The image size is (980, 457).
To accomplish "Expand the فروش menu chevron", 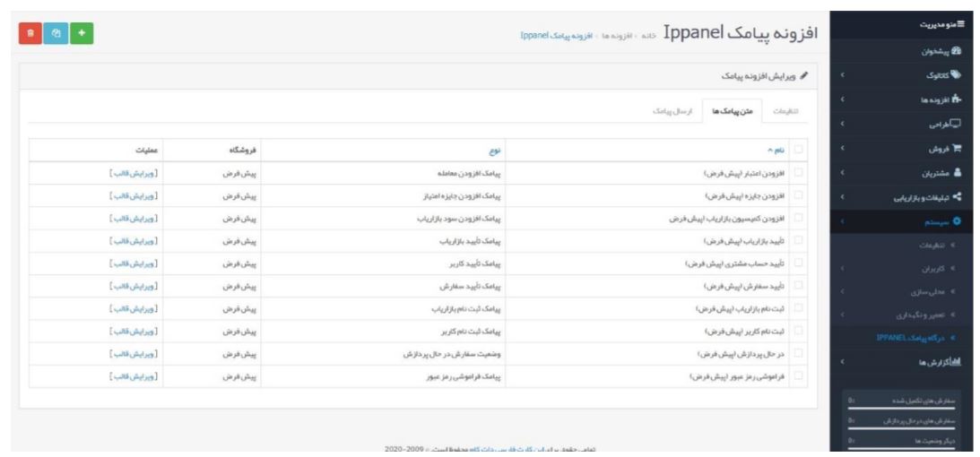I will point(843,149).
